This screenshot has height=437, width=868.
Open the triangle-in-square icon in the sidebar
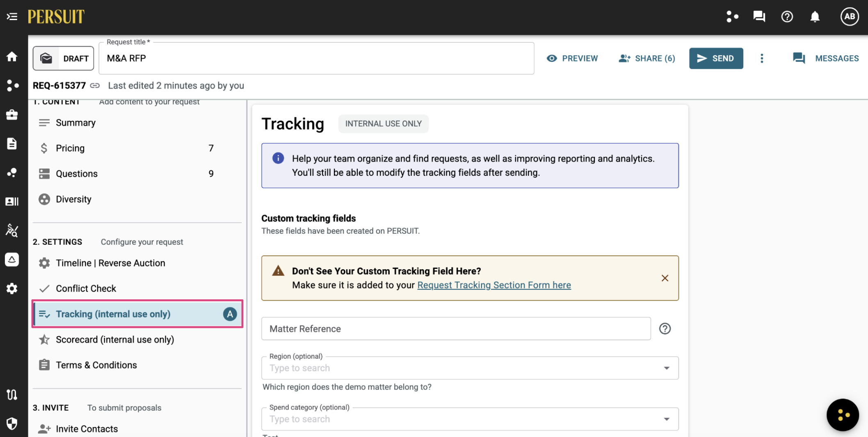tap(12, 259)
